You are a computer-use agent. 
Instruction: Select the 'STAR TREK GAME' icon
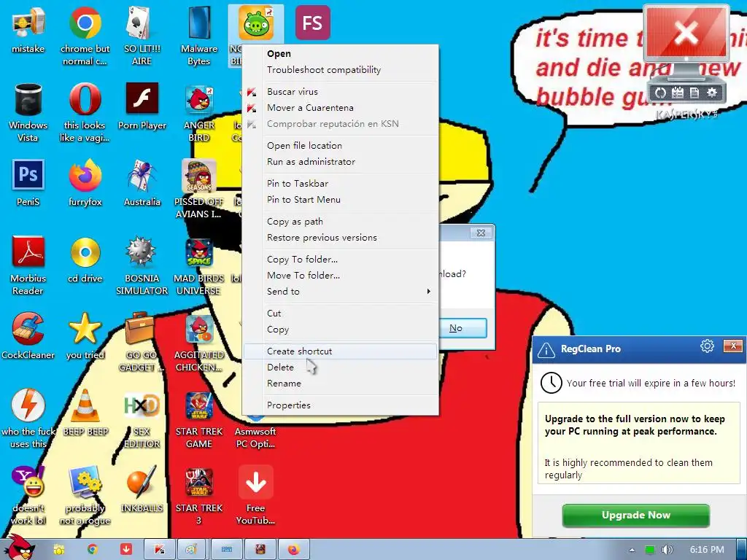pos(198,419)
